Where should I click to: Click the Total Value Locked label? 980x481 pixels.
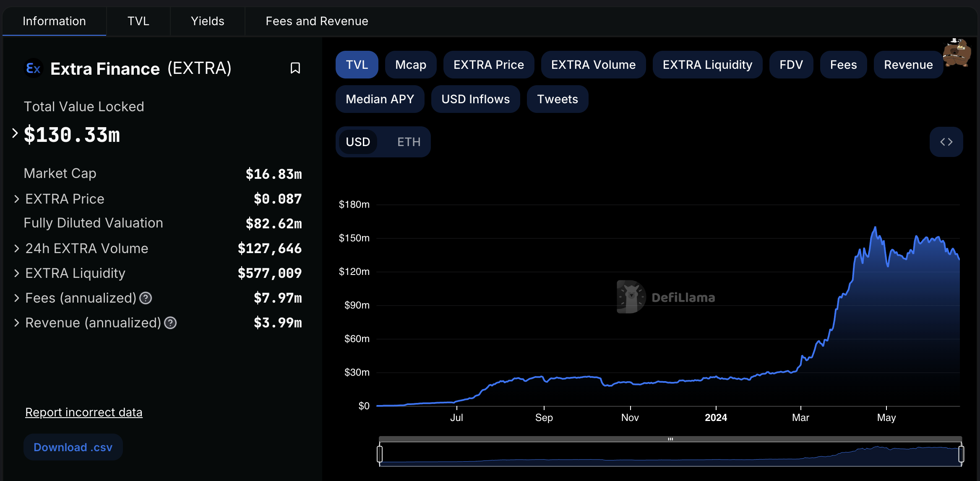[x=84, y=107]
